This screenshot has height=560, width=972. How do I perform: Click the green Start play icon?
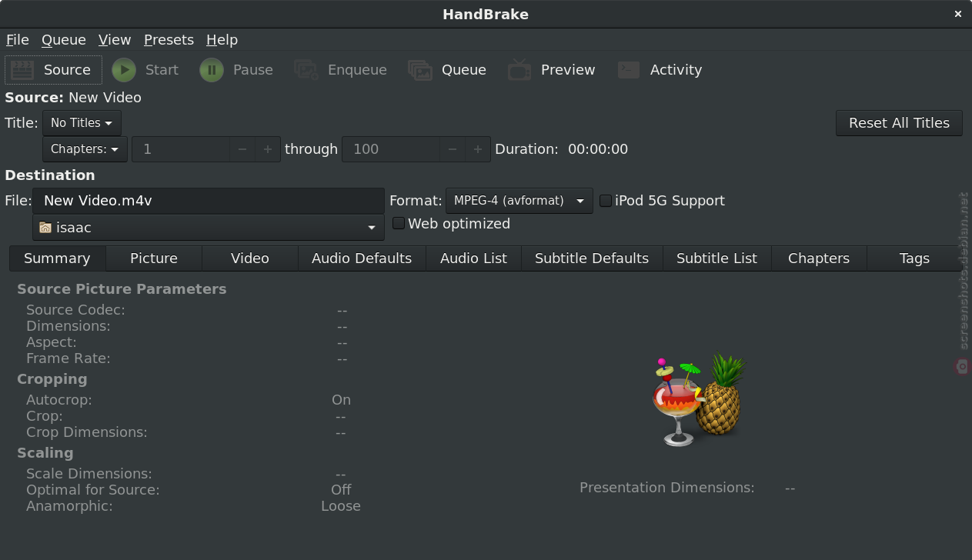123,70
